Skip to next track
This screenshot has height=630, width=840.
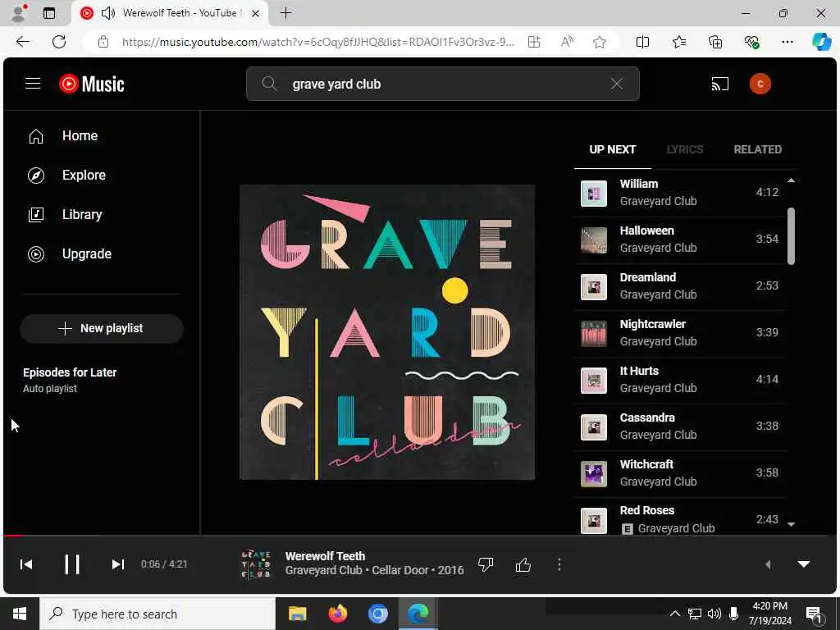coord(118,564)
